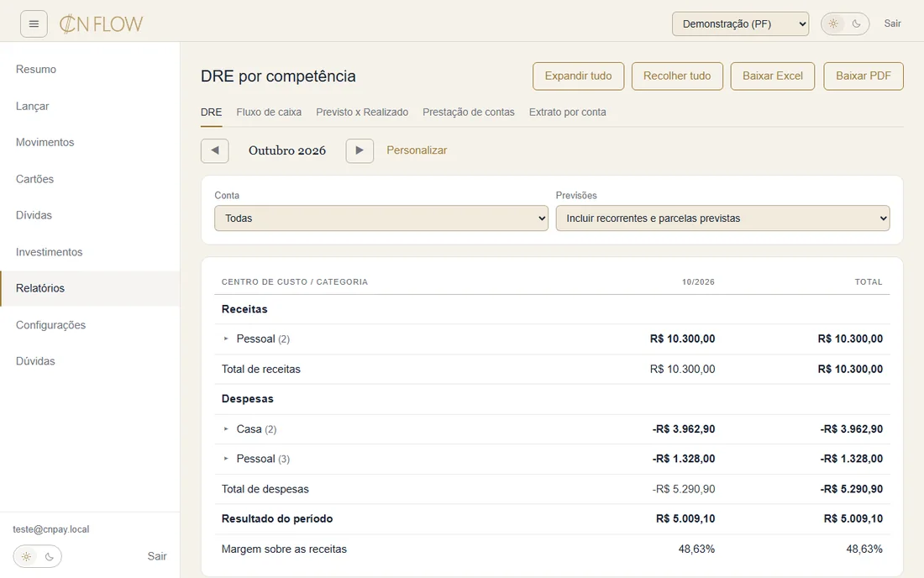Go to previous month arrow
Image resolution: width=924 pixels, height=578 pixels.
(x=214, y=151)
